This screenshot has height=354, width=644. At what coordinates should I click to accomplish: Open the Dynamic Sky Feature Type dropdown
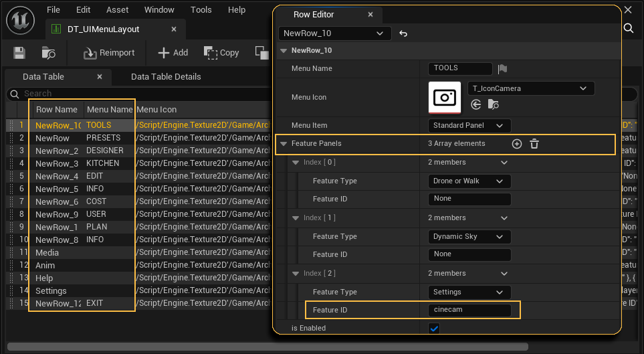[469, 236]
